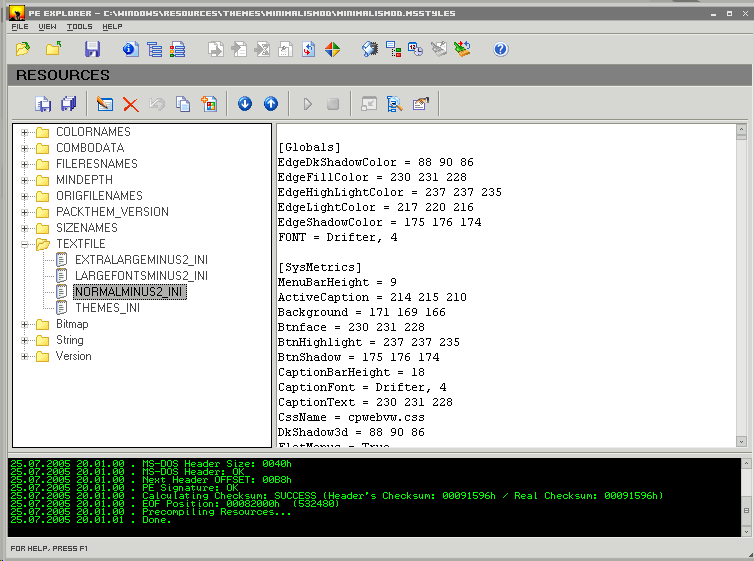Viewport: 754px width, 561px height.
Task: Click the blue info headers icon
Action: click(x=130, y=49)
